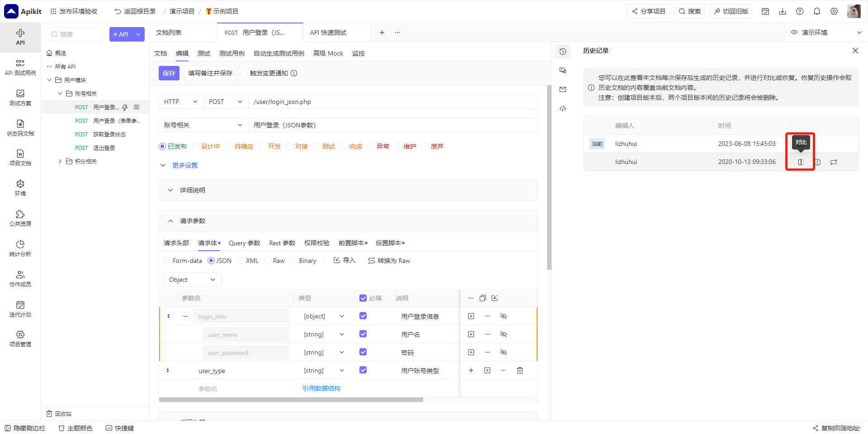Click the download icon in top bar
This screenshot has height=434, width=868.
click(x=783, y=11)
